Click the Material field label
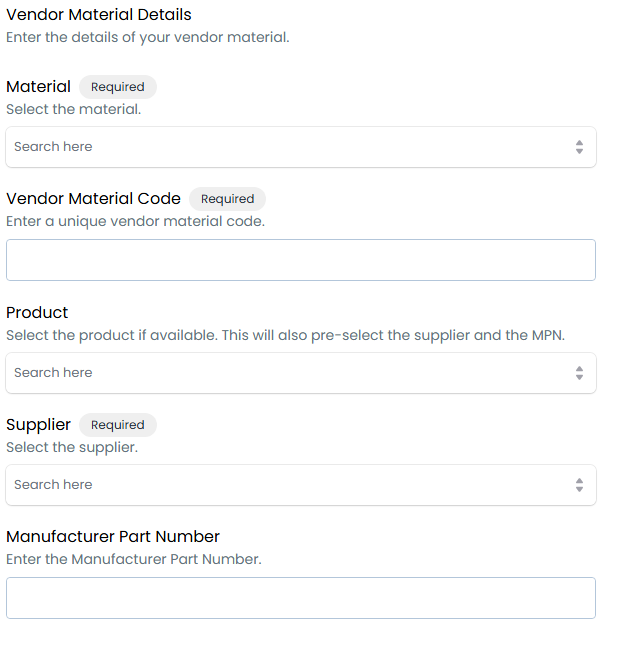 click(38, 87)
